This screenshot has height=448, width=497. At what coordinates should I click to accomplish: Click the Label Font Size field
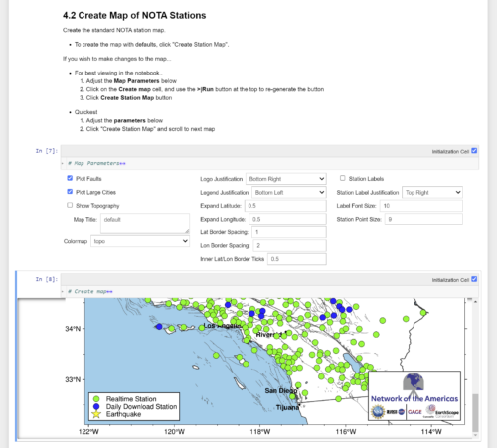[421, 206]
